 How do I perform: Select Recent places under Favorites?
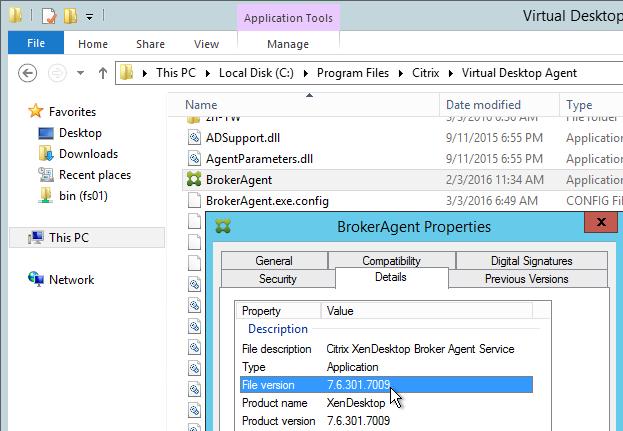(x=95, y=175)
